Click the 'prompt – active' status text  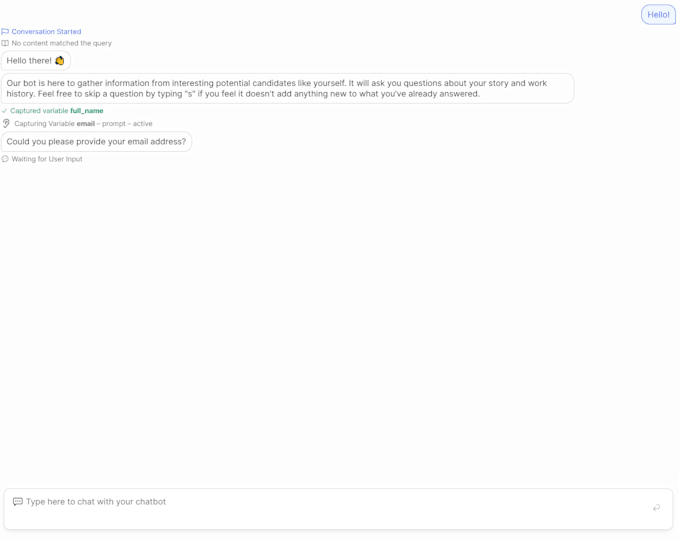pos(127,124)
